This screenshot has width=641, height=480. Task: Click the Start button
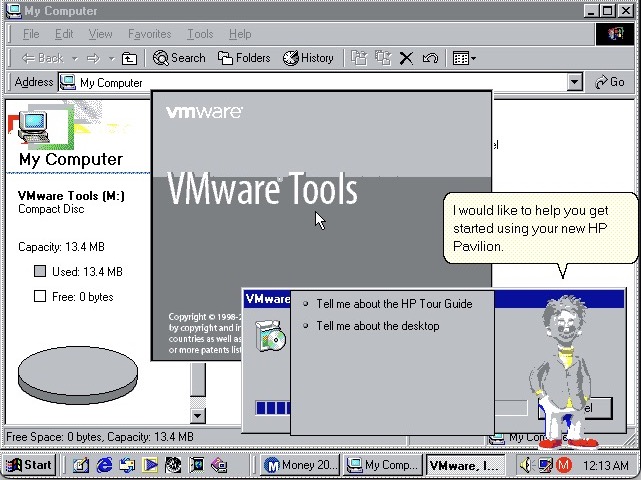pyautogui.click(x=29, y=465)
